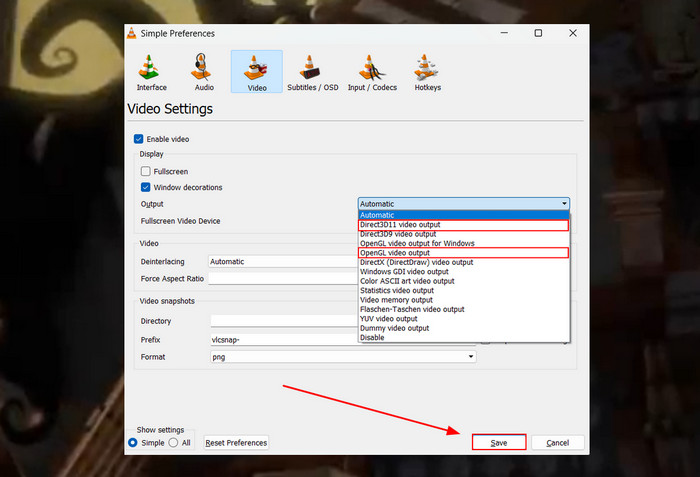This screenshot has width=700, height=477.
Task: Click the Force Aspect Ratio field
Action: click(283, 279)
